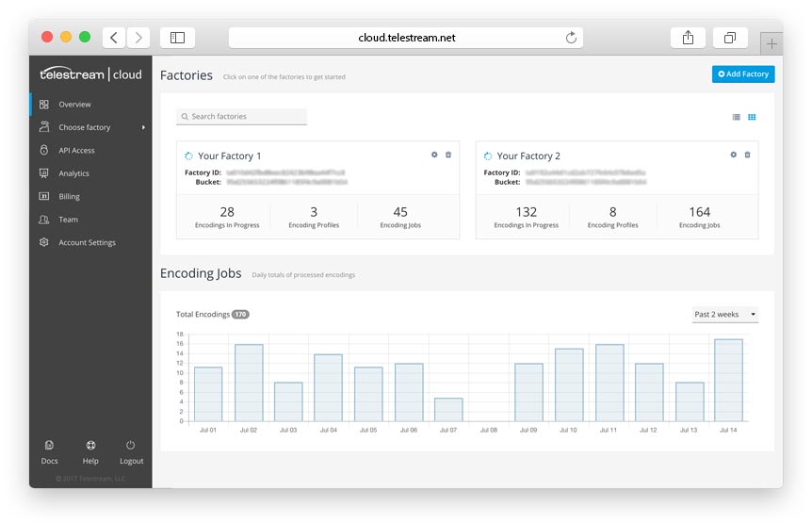The image size is (812, 523).
Task: Click 8 Encoding Profiles in Factory 2
Action: [612, 217]
